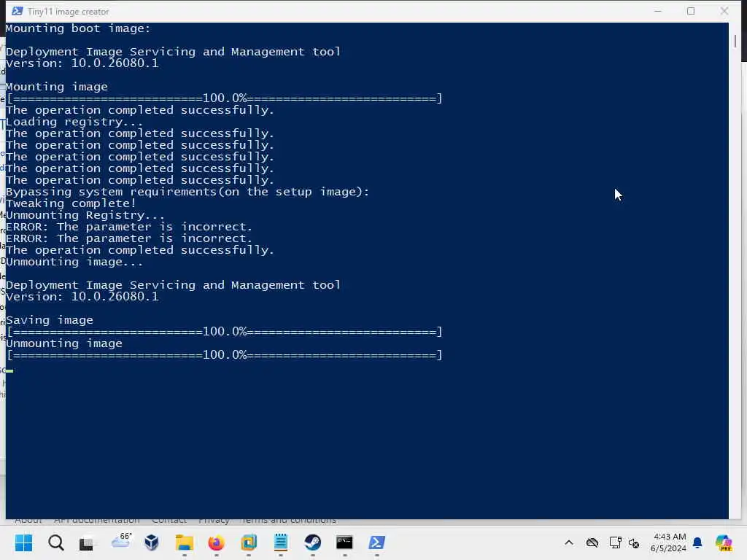This screenshot has height=560, width=747.
Task: Click the console vertical scrollbar thumb
Action: point(735,42)
